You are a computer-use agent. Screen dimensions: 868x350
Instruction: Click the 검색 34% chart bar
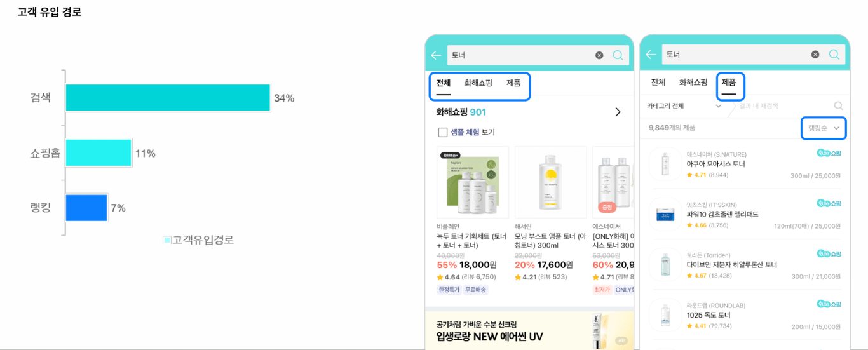[168, 98]
